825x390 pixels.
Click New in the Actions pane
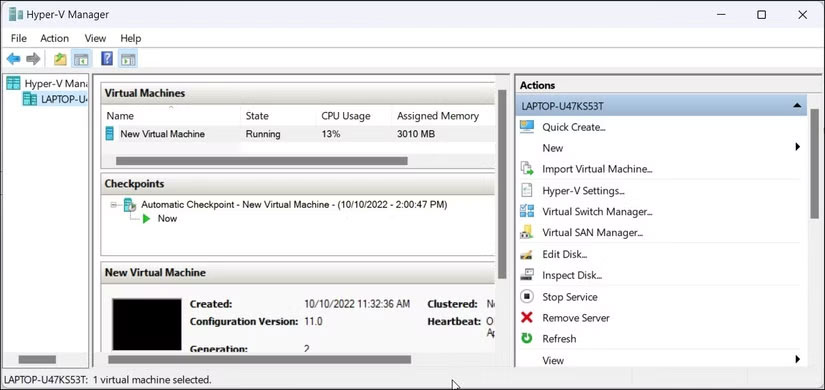[x=552, y=148]
